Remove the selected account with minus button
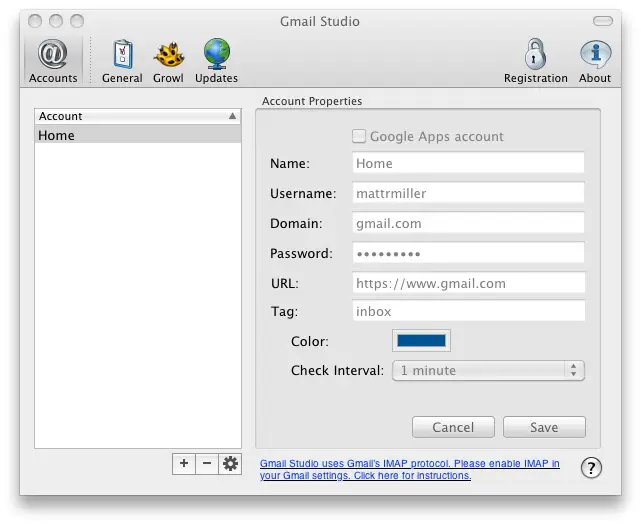641x525 pixels. pyautogui.click(x=207, y=464)
